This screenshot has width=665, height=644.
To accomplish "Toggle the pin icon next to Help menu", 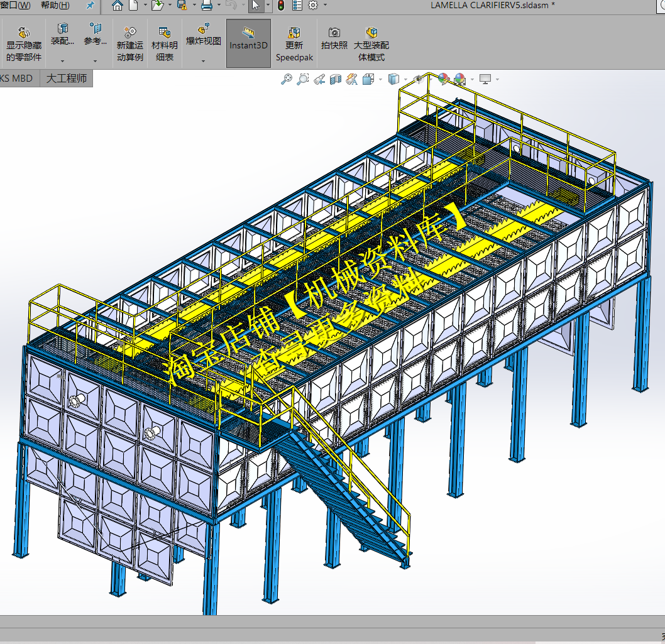I will 91,6.
